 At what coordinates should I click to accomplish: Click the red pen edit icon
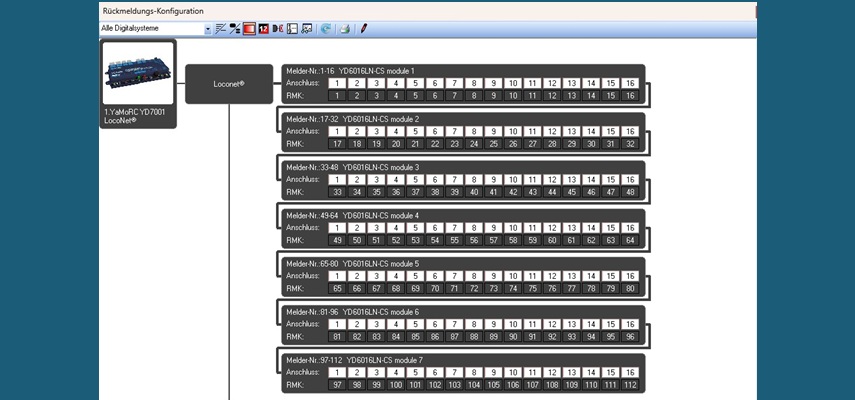pos(363,29)
